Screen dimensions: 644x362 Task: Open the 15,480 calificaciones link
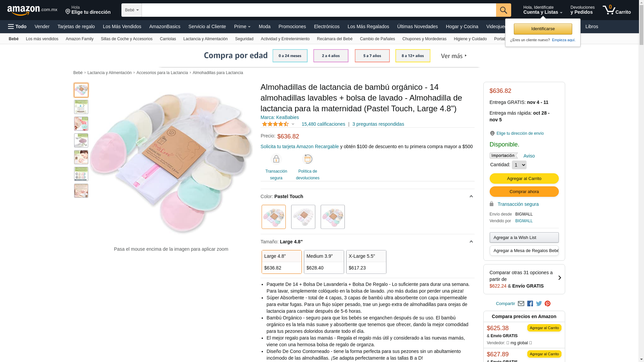point(323,124)
